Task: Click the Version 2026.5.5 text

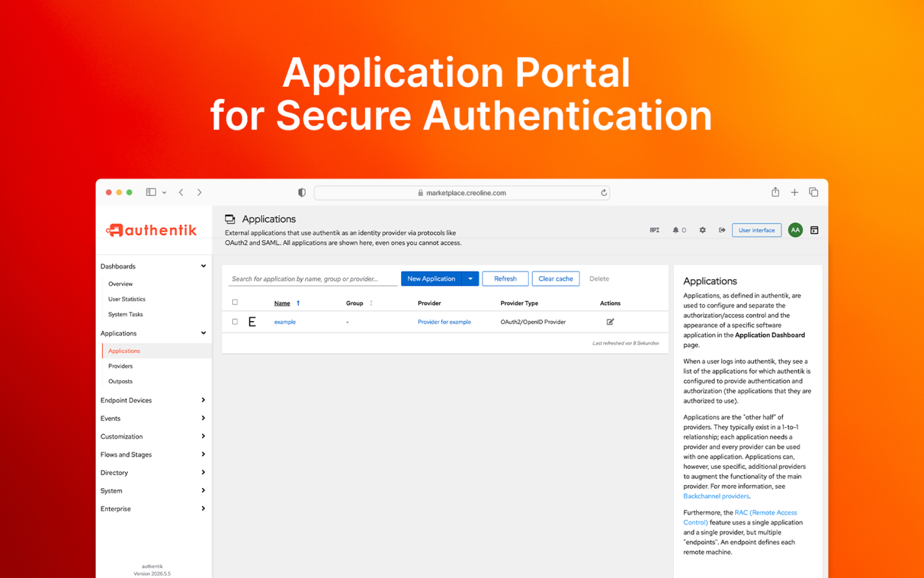Action: (152, 574)
